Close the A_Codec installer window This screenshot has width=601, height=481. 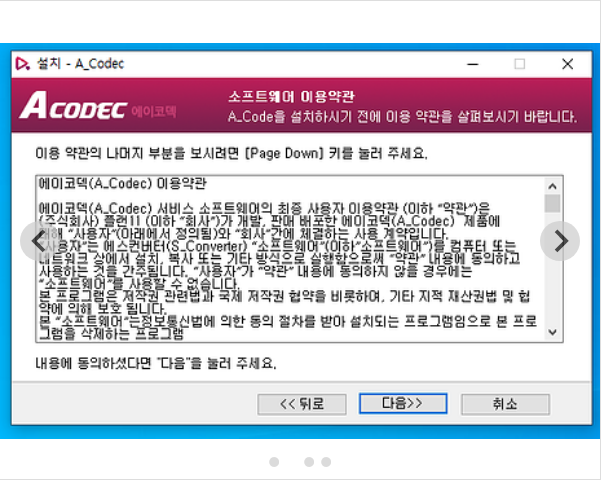click(568, 64)
